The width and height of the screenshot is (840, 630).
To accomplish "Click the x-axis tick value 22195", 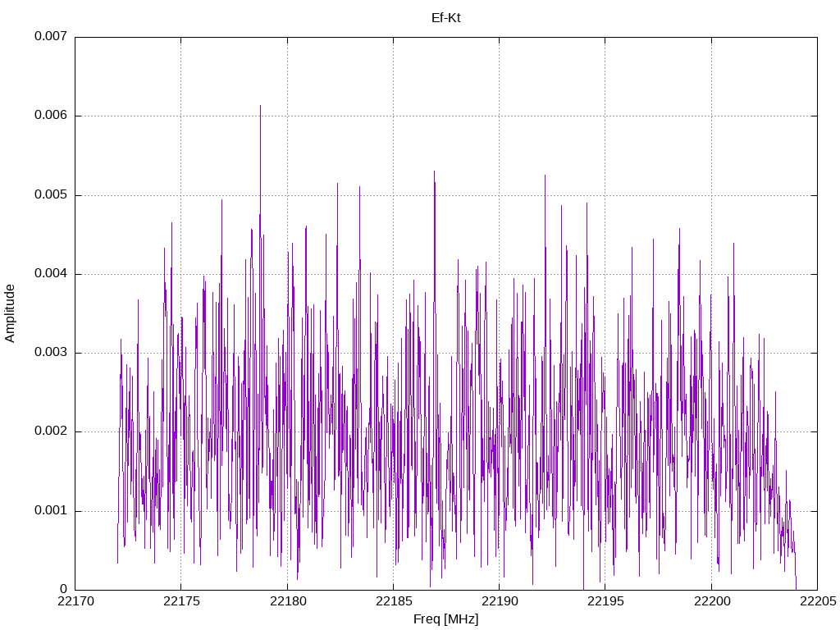I will [605, 601].
